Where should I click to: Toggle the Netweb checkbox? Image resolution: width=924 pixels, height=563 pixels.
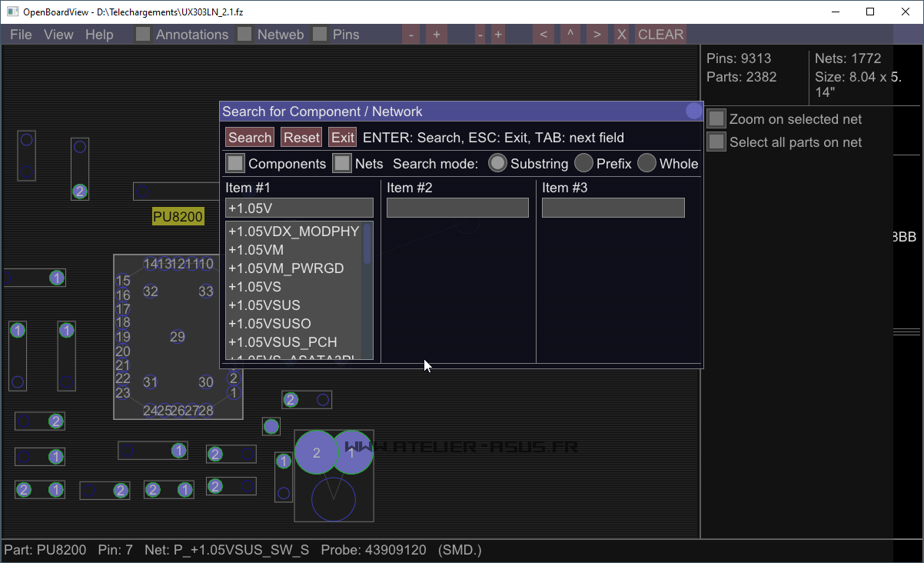244,35
